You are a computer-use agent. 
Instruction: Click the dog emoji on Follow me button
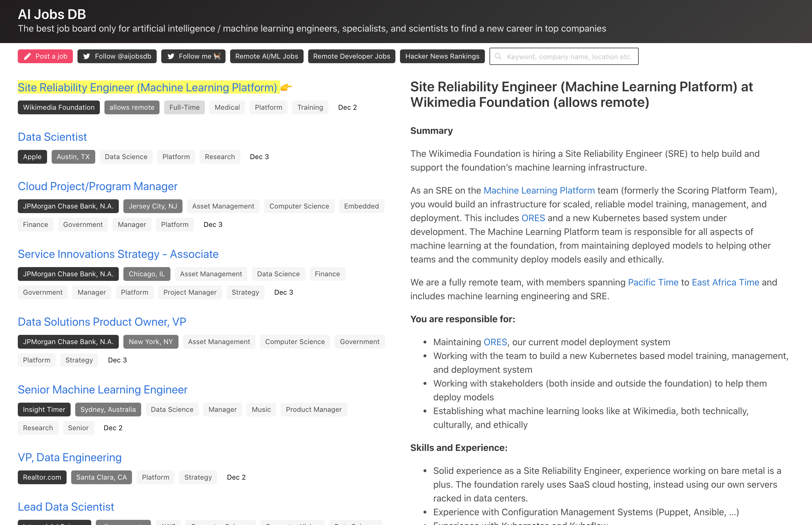tap(217, 56)
